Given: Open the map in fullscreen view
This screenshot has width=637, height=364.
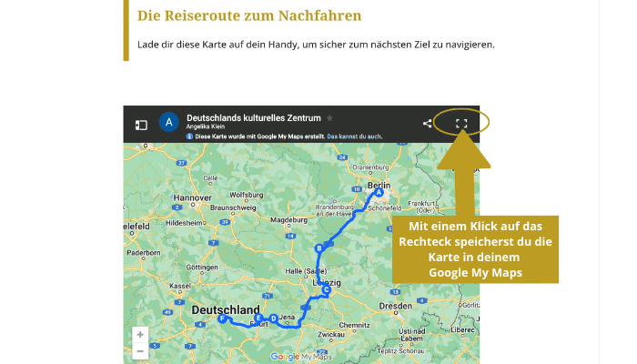Looking at the screenshot, I should click(x=461, y=124).
